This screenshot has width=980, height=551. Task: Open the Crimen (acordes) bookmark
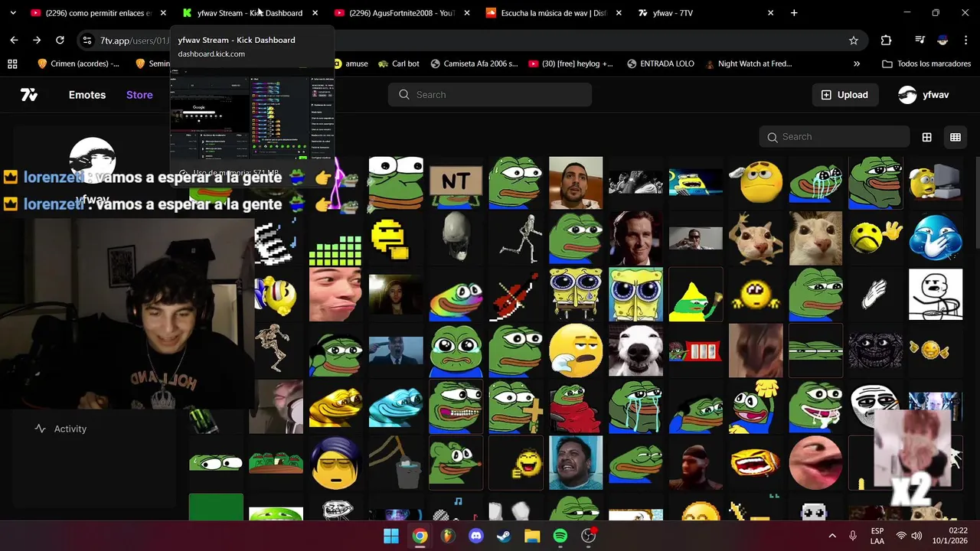coord(78,64)
